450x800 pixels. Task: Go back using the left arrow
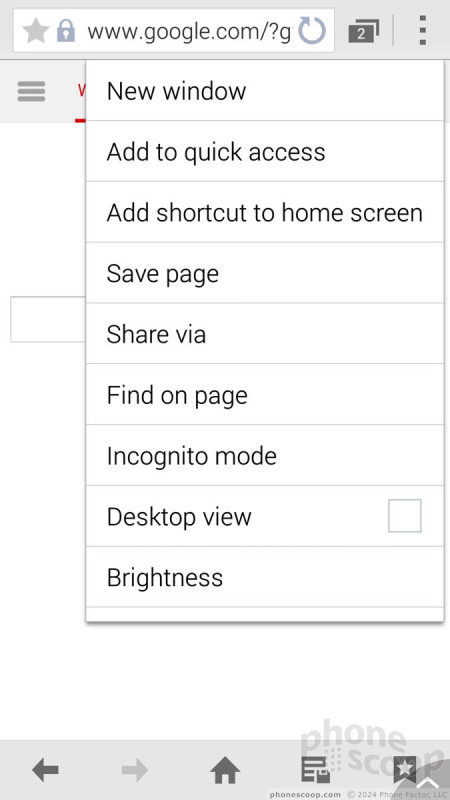tap(45, 770)
